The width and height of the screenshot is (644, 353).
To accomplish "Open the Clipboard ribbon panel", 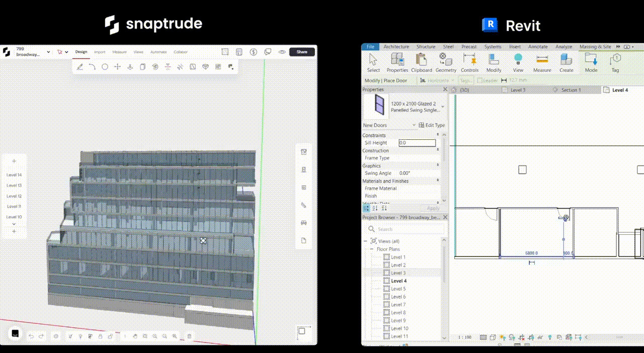I will coord(422,62).
